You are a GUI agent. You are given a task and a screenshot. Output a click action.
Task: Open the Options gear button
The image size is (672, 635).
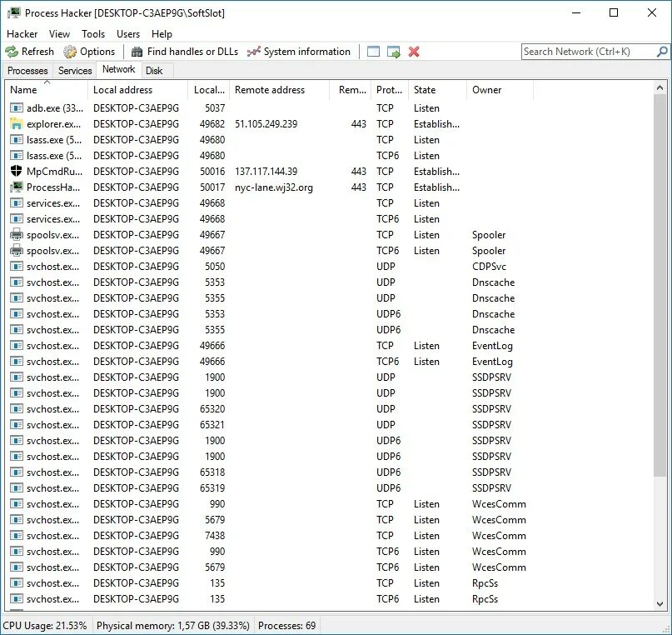pyautogui.click(x=89, y=52)
